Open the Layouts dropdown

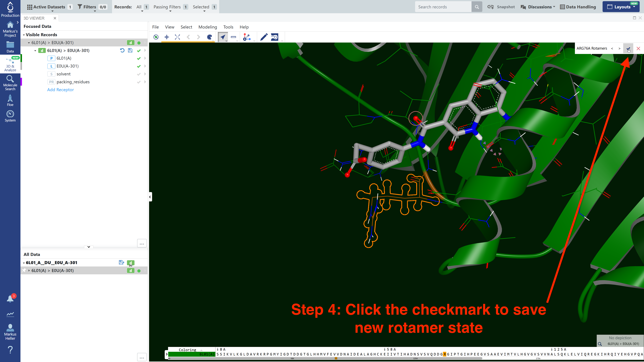click(x=621, y=7)
